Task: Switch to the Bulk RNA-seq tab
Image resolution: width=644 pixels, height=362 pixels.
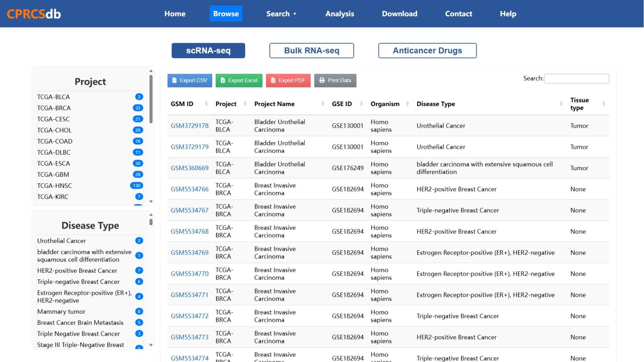Action: pos(311,51)
